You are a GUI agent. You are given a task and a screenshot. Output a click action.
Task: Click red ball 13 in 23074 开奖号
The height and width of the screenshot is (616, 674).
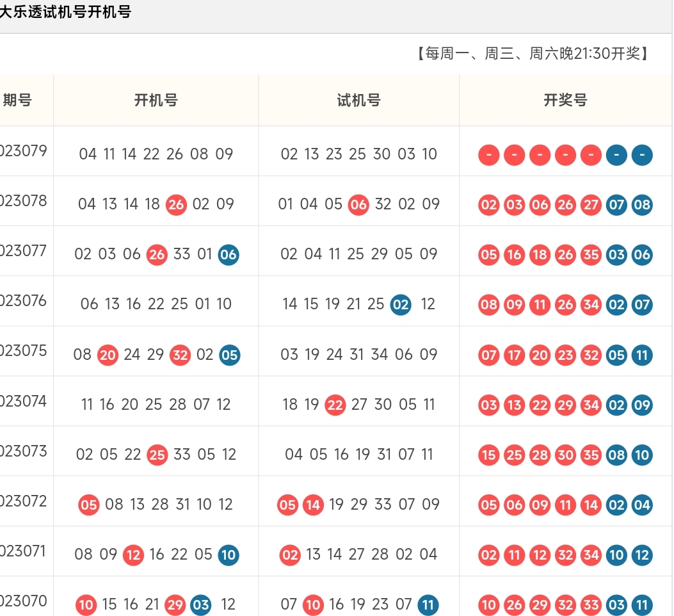[515, 405]
